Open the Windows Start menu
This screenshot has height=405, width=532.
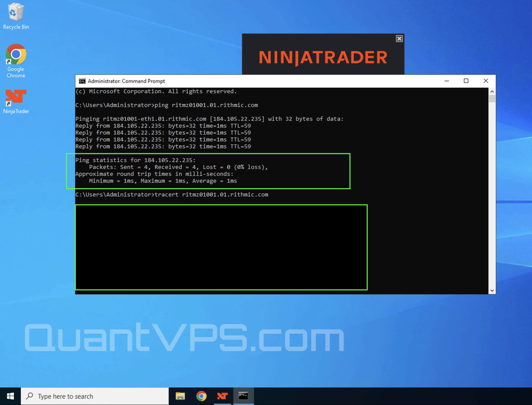10,396
